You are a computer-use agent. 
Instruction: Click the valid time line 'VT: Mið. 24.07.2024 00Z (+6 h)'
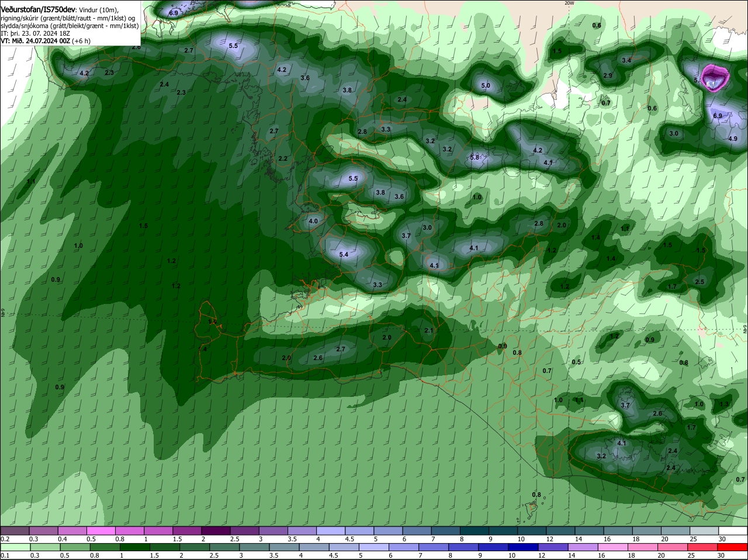(x=46, y=41)
